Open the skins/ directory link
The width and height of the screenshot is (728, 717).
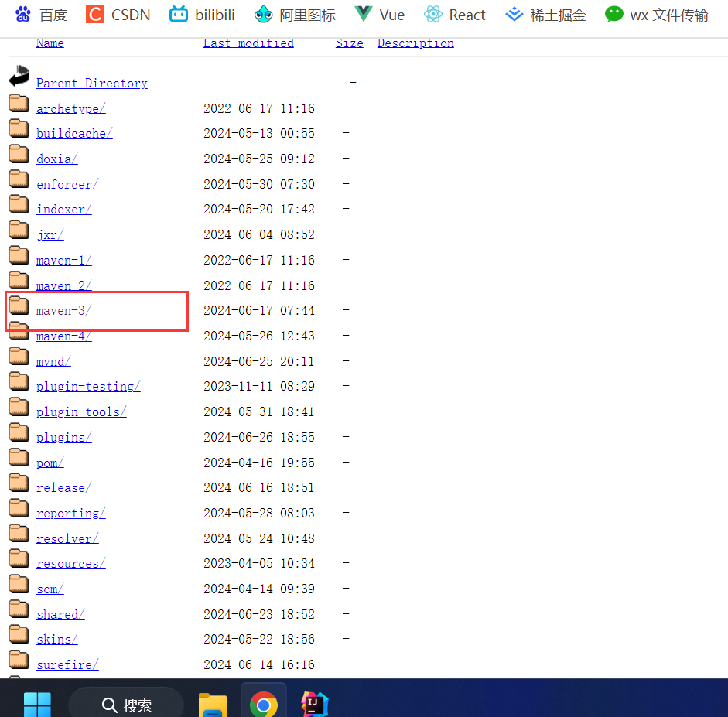[57, 640]
